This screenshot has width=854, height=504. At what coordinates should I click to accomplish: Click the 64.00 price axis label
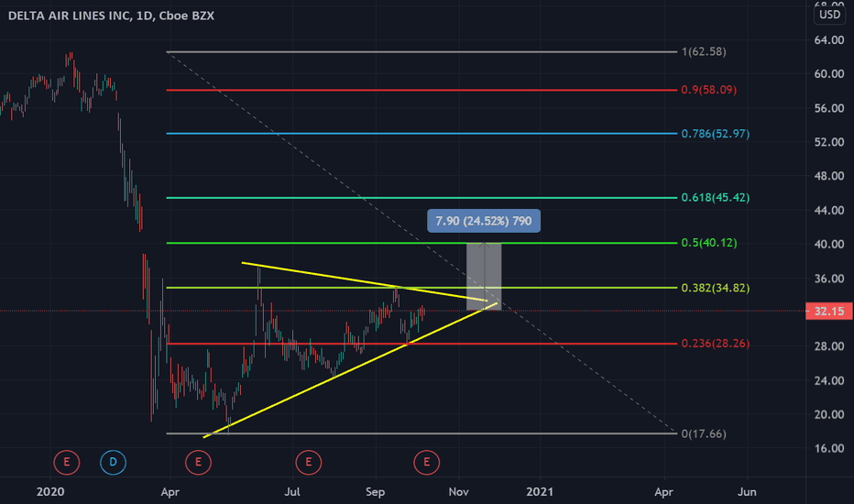(x=829, y=39)
